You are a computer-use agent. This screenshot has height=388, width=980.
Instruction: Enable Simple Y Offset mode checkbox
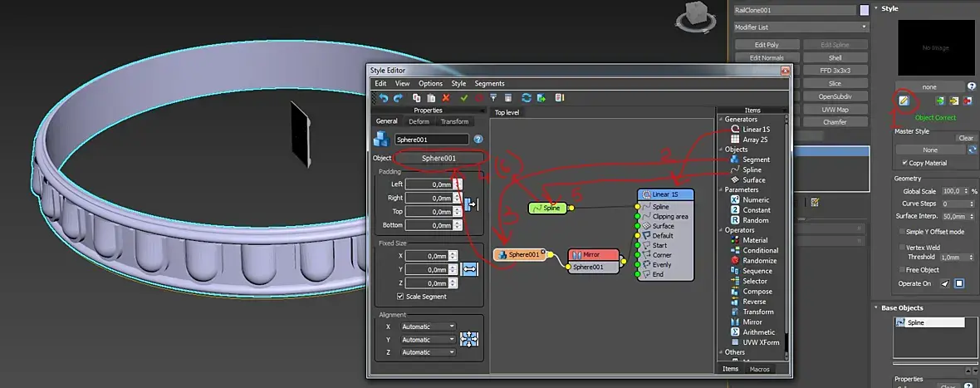tap(902, 232)
